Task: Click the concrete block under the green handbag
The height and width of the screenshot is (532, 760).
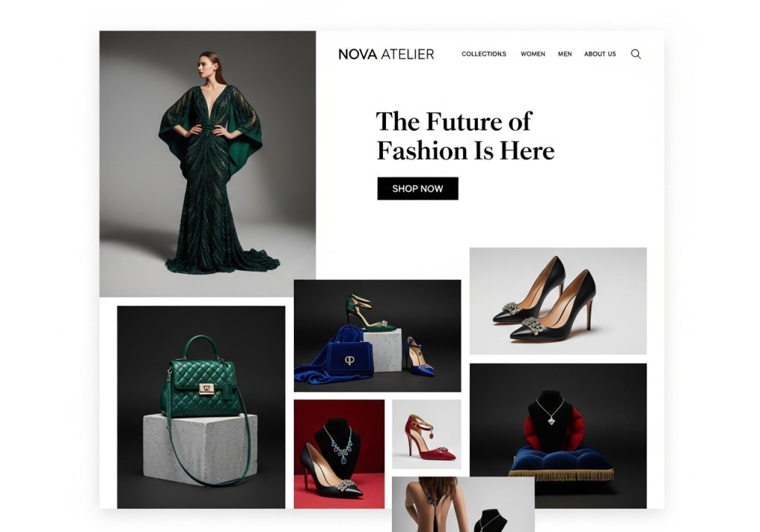Action: (x=200, y=449)
